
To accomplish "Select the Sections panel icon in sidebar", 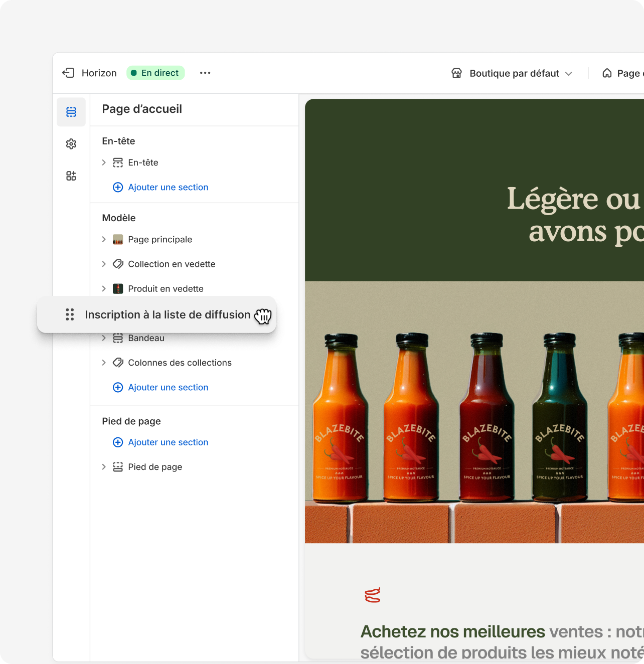I will pos(71,112).
